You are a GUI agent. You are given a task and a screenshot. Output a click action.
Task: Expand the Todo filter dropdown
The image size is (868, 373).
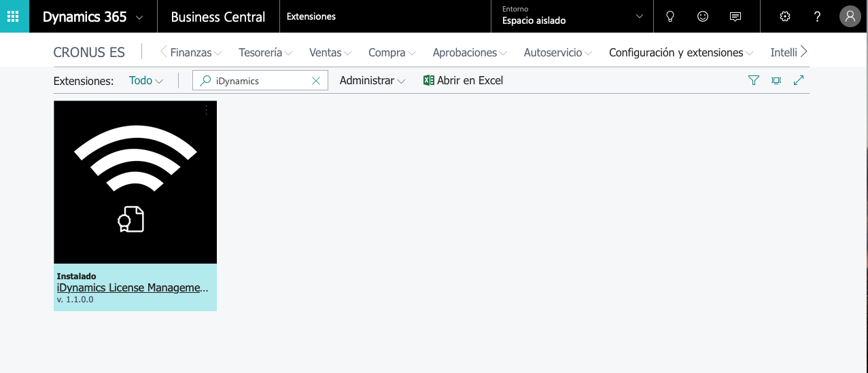[x=146, y=80]
